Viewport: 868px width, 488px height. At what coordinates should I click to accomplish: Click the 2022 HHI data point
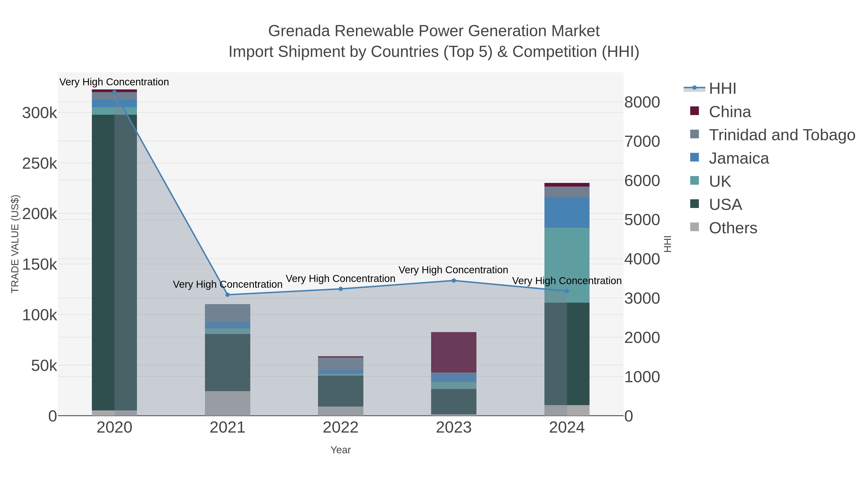[x=341, y=289]
